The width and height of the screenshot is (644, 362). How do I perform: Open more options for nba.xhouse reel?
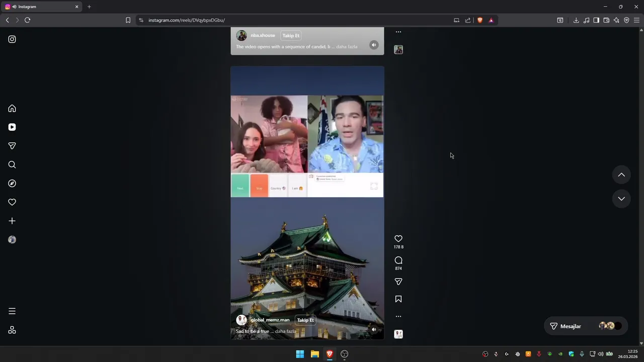tap(398, 32)
